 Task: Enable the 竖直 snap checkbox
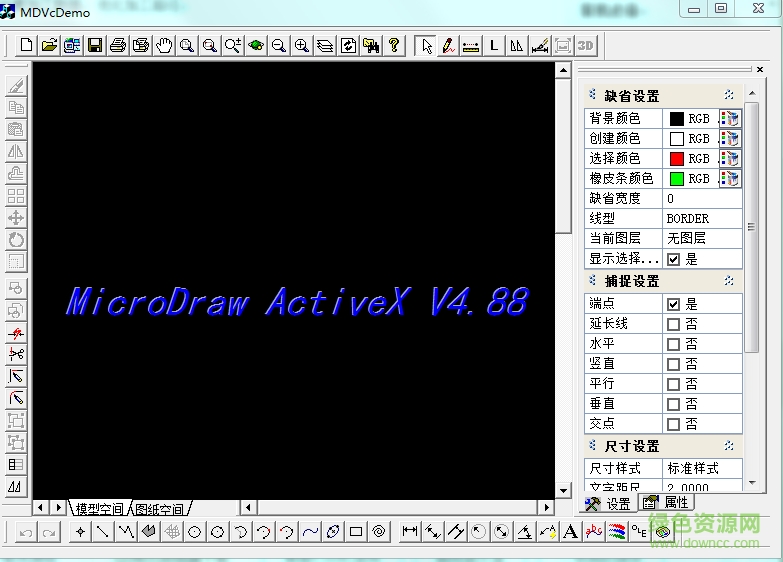[673, 364]
